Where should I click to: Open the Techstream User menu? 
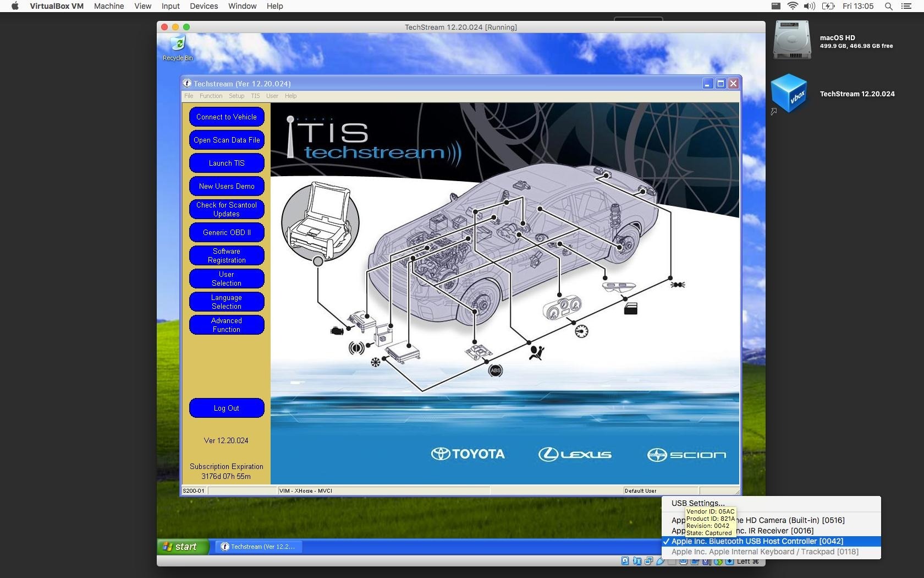pyautogui.click(x=272, y=96)
